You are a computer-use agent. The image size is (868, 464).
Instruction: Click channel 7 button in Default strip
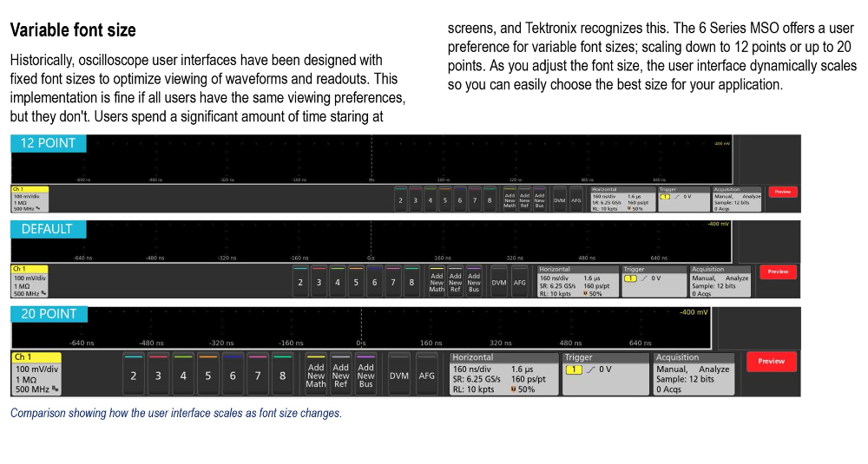point(393,282)
